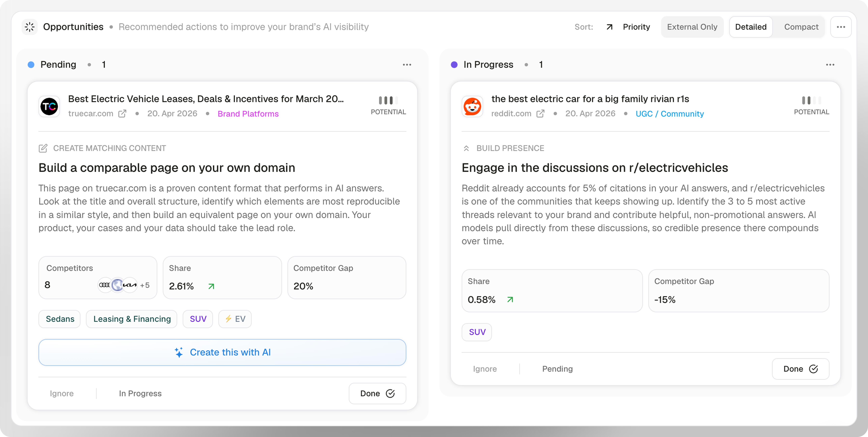This screenshot has width=868, height=437.
Task: Open the top-right more options menu
Action: [841, 27]
